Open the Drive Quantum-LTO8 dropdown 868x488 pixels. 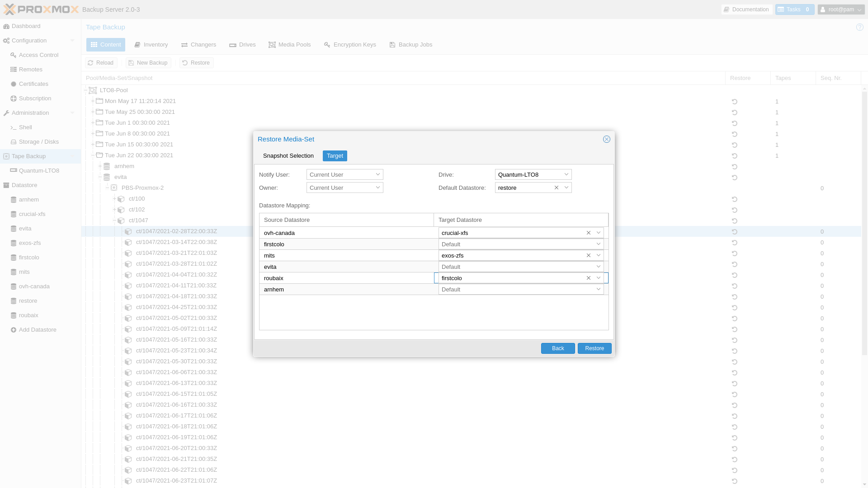tap(566, 174)
